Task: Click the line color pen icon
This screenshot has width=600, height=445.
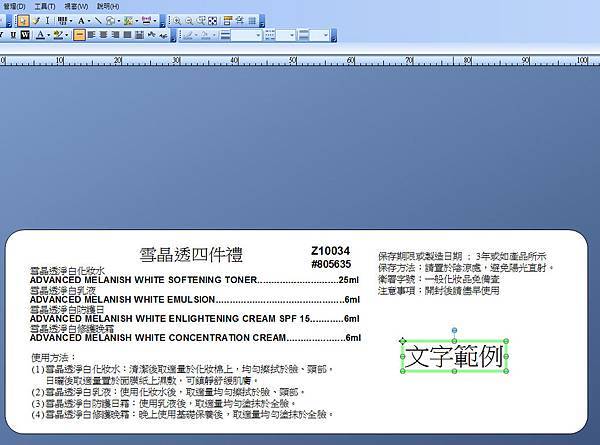Action: coord(188,35)
